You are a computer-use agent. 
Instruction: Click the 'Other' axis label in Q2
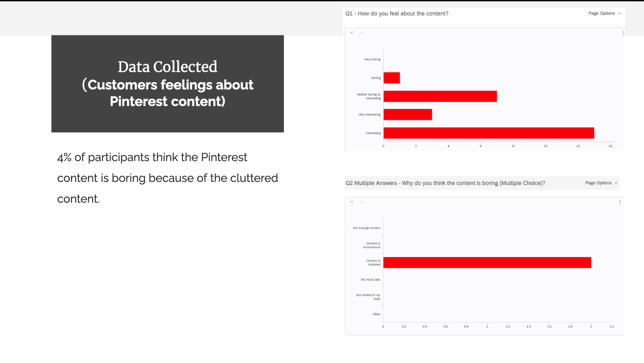tap(377, 314)
